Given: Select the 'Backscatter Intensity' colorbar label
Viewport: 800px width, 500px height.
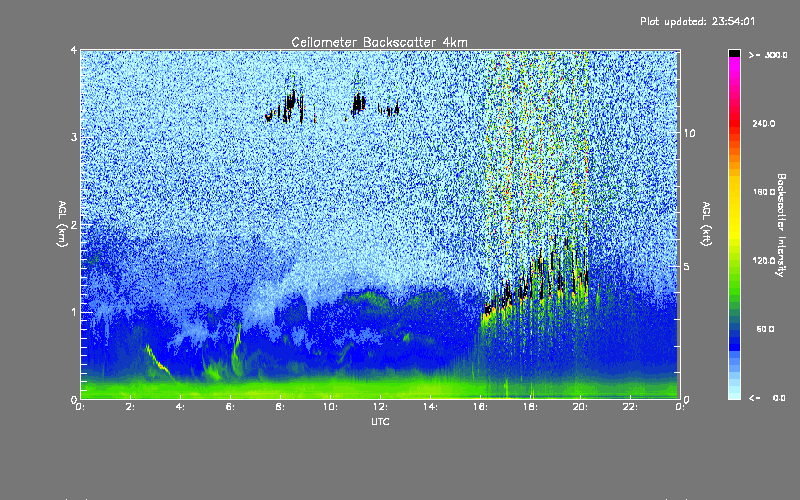Looking at the screenshot, I should pyautogui.click(x=781, y=225).
